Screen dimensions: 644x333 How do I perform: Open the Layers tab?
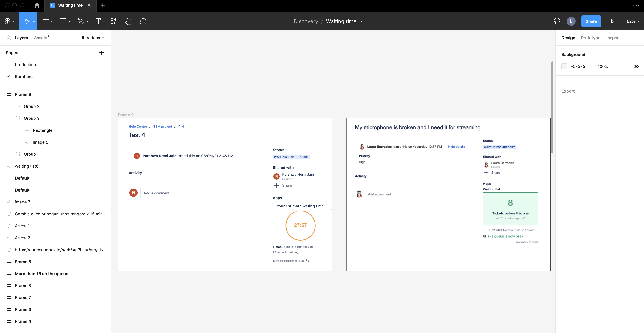point(21,38)
